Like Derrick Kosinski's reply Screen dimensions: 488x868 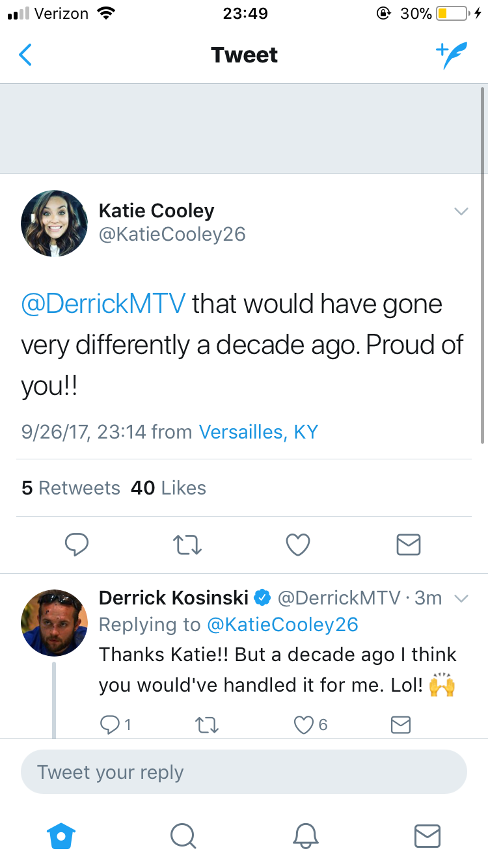point(310,724)
